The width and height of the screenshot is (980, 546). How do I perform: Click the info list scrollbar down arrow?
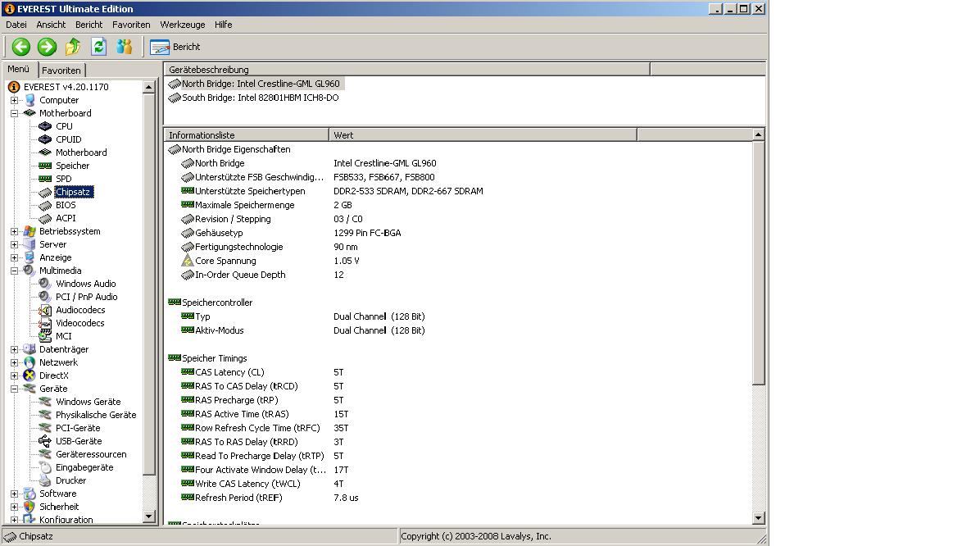click(x=758, y=518)
